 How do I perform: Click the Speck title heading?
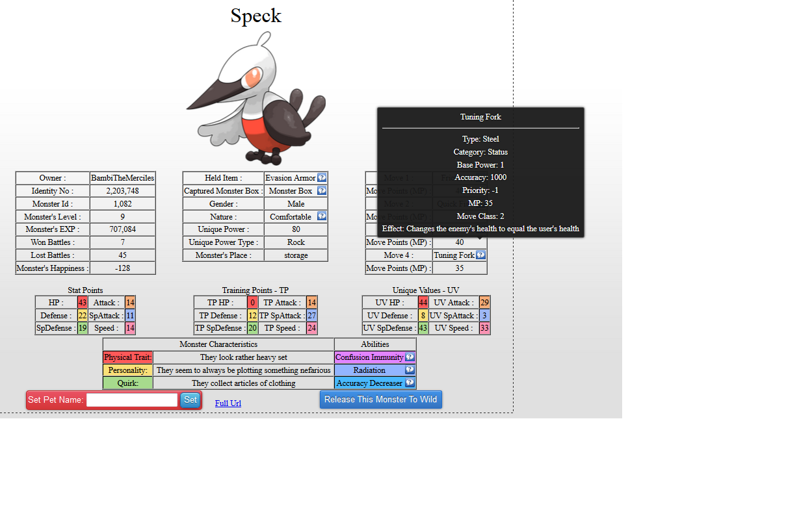pos(255,16)
